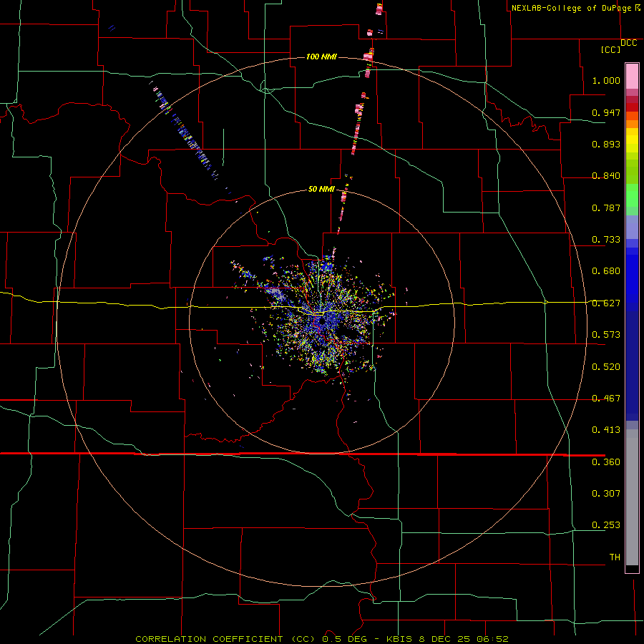The image size is (644, 644).
Task: Click the 0.573 scale value
Action: [x=606, y=335]
